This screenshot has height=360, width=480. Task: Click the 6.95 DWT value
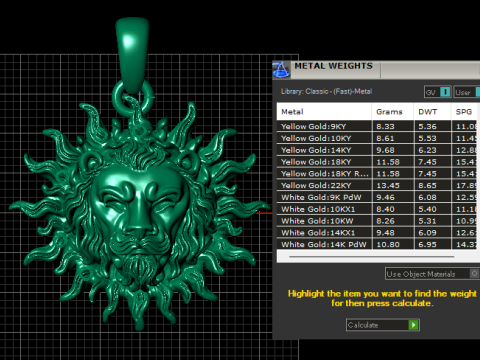427,244
